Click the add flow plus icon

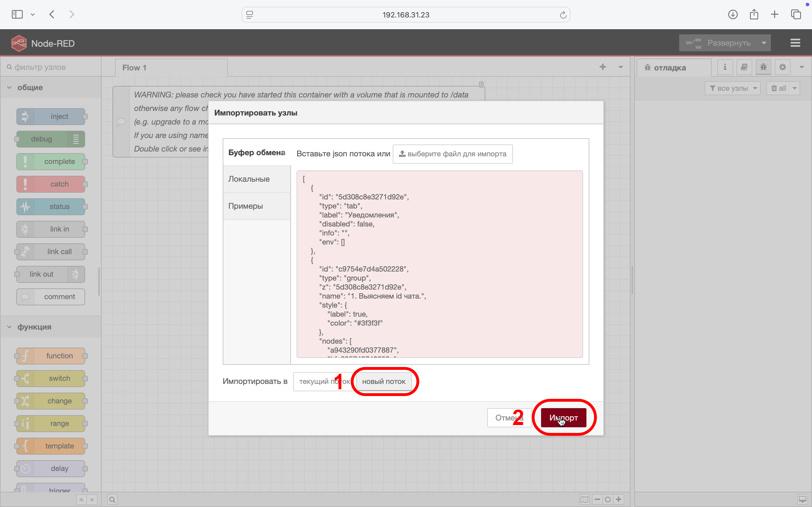point(603,67)
